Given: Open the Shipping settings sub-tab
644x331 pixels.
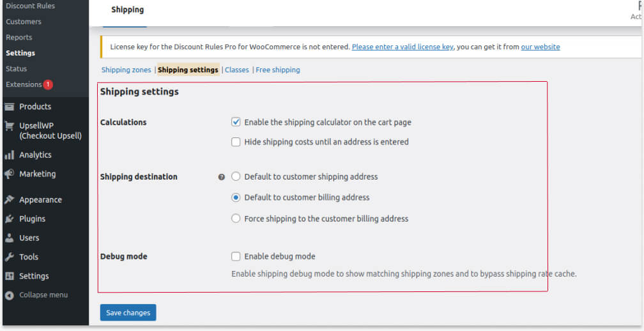Looking at the screenshot, I should click(x=188, y=70).
